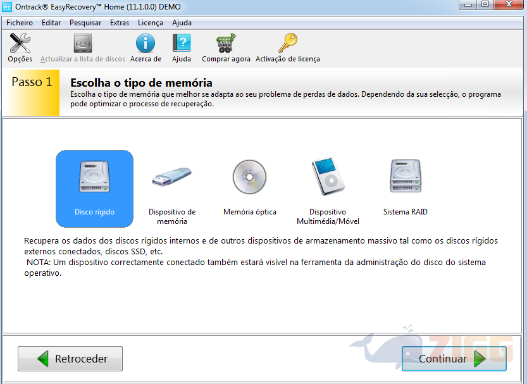The height and width of the screenshot is (384, 527).
Task: Open the Pesquisar menu
Action: [85, 23]
